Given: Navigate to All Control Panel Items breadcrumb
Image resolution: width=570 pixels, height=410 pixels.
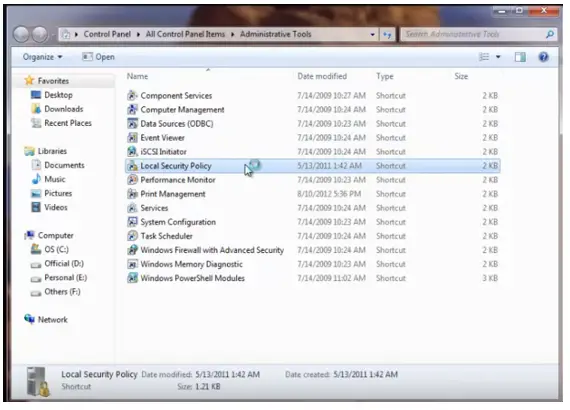Looking at the screenshot, I should [185, 34].
